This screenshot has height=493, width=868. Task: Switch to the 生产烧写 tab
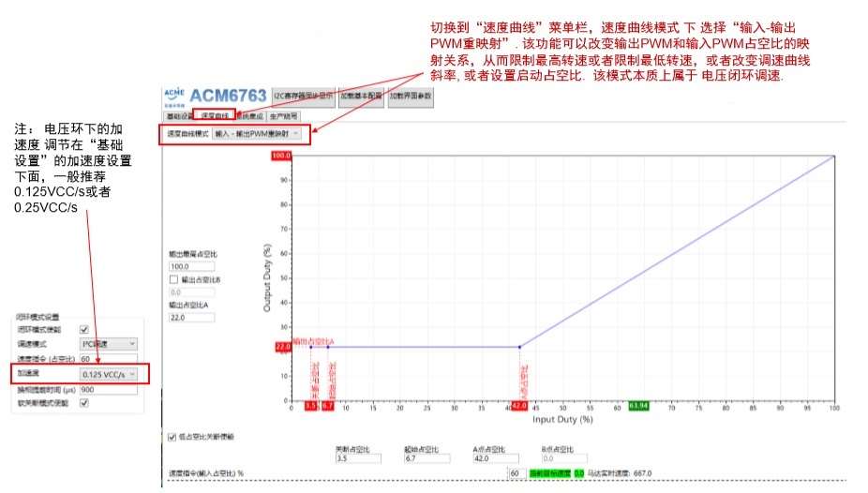click(x=284, y=116)
